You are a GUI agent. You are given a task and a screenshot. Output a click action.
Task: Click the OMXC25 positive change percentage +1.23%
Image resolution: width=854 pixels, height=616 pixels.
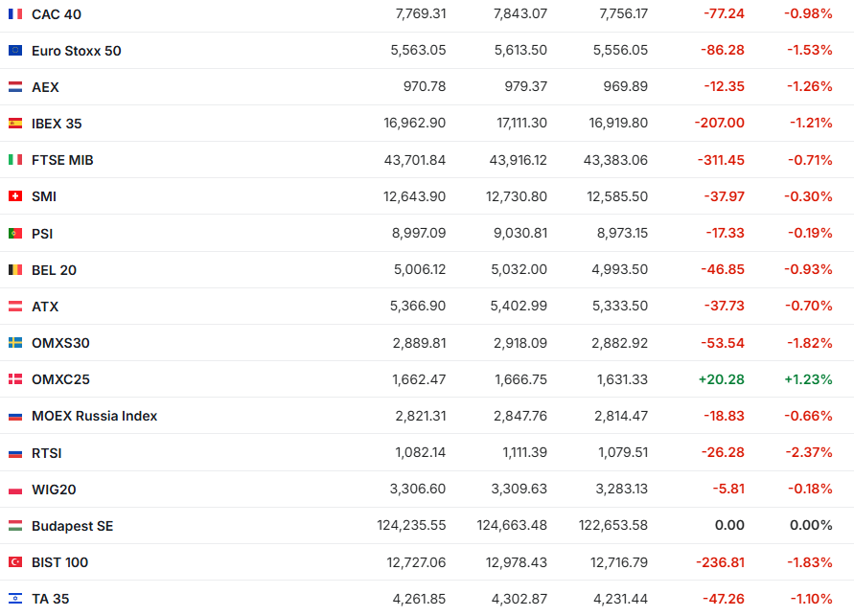coord(808,379)
